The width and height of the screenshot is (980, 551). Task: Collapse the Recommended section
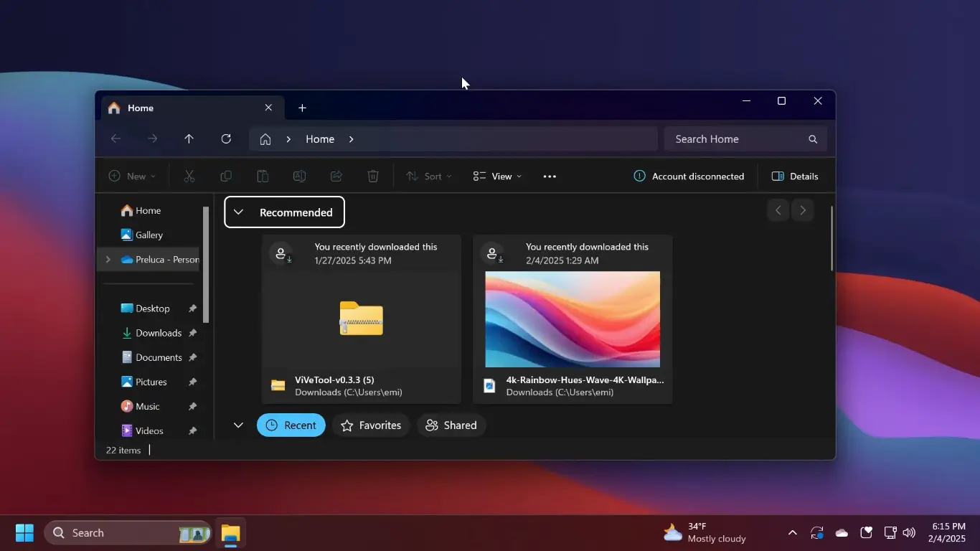click(x=239, y=212)
